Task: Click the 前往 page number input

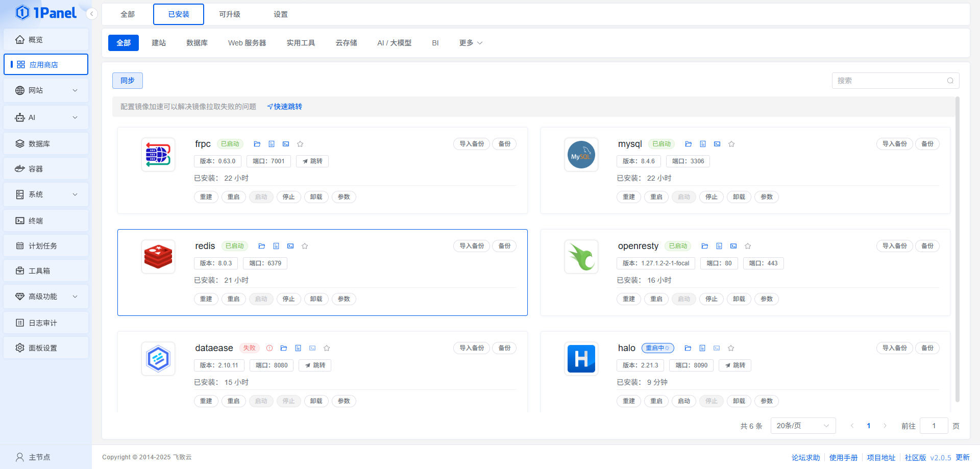Action: tap(934, 426)
